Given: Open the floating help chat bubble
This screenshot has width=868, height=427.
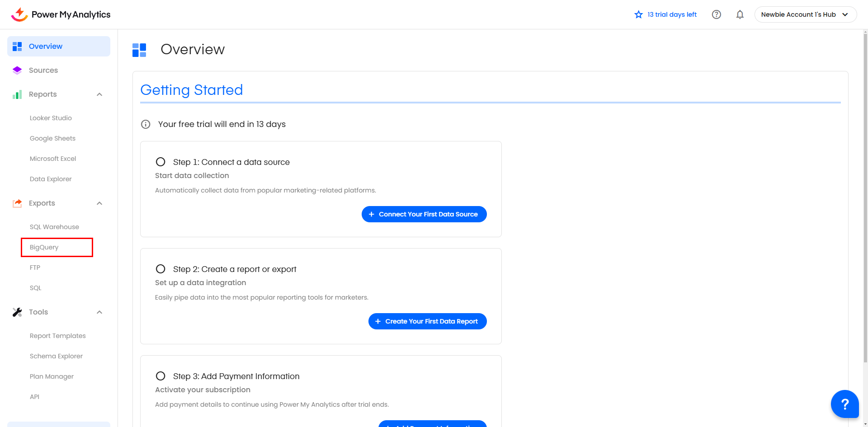Looking at the screenshot, I should [x=844, y=404].
